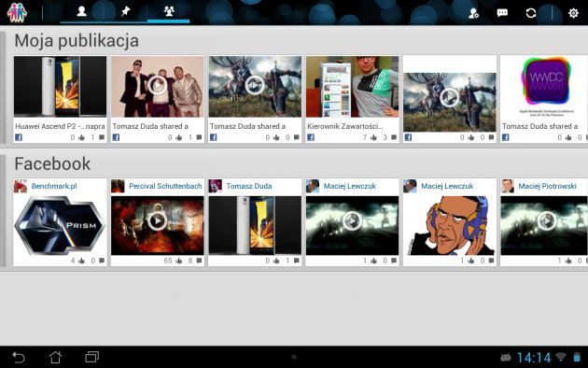
Task: Open account settings person-with-gear icon
Action: tap(473, 13)
